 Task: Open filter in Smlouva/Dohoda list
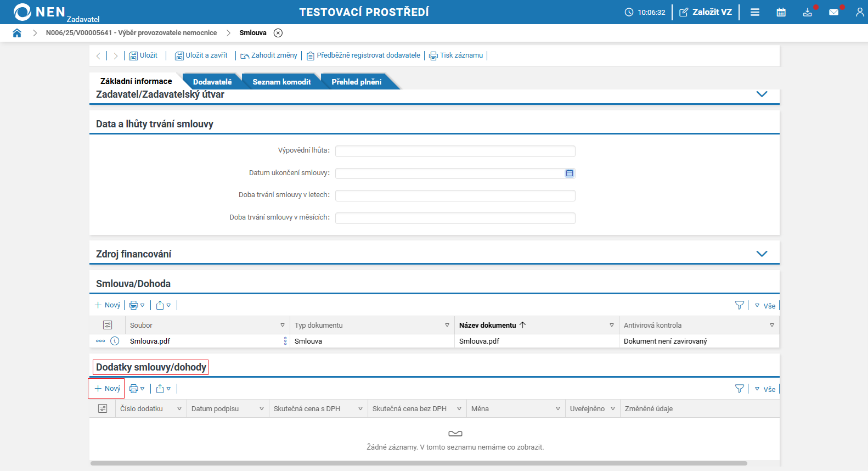740,306
